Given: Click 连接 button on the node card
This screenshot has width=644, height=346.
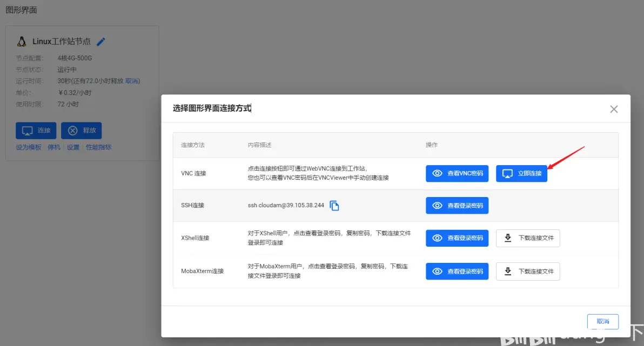Looking at the screenshot, I should coord(36,131).
